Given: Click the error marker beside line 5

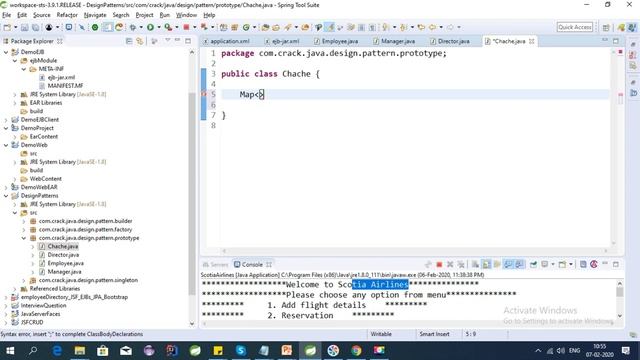Looking at the screenshot, I should point(204,94).
